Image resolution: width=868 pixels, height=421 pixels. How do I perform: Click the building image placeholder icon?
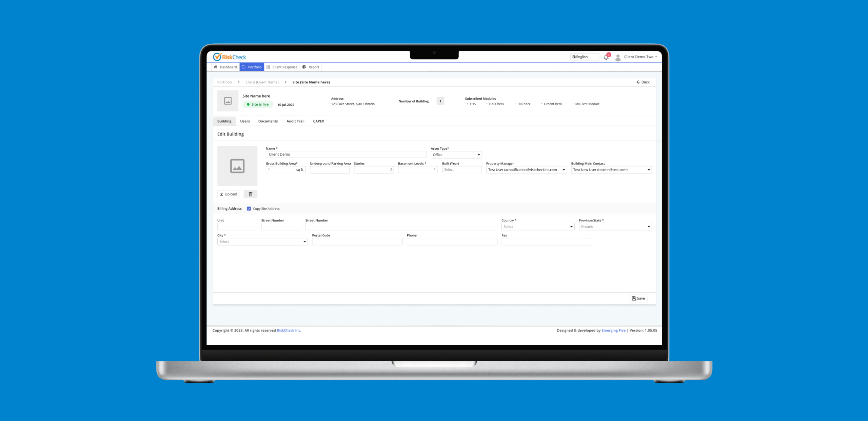[237, 166]
